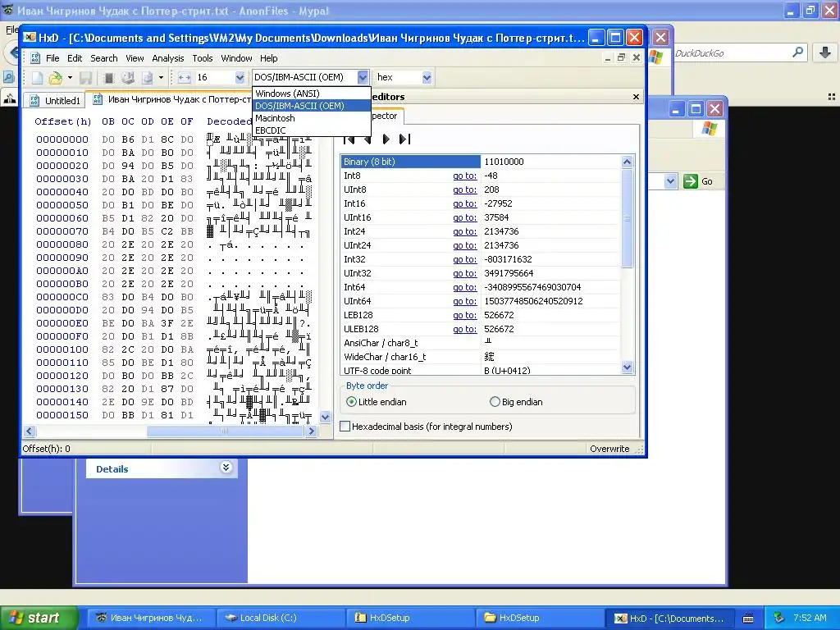Select the Macintosh encoding option
Screen dimensions: 840x630
click(312, 118)
